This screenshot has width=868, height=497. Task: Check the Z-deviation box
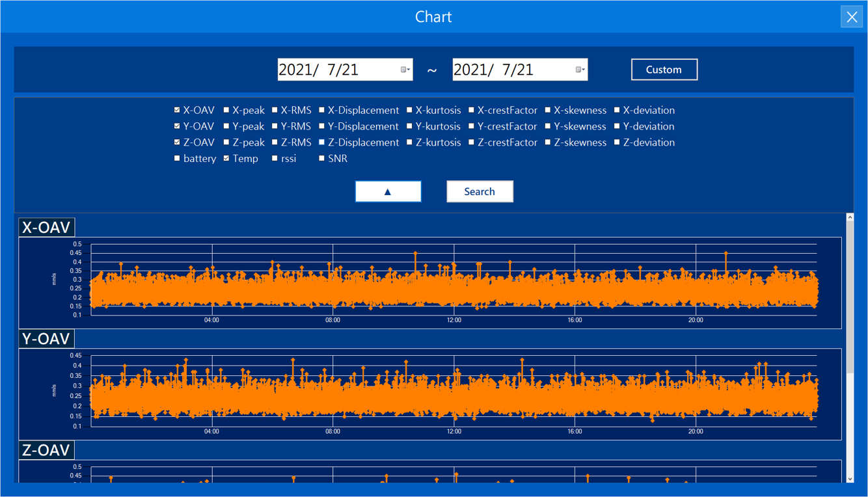617,142
